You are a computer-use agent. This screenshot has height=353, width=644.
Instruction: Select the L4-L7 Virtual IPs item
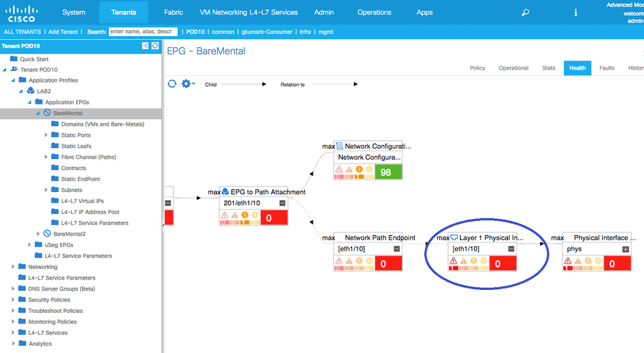click(x=83, y=201)
